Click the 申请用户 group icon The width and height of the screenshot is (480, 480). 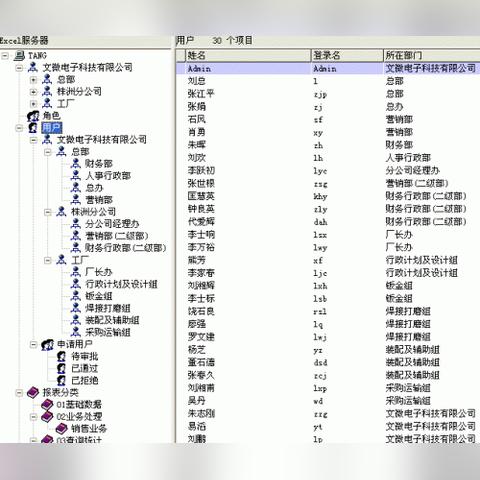coord(47,344)
